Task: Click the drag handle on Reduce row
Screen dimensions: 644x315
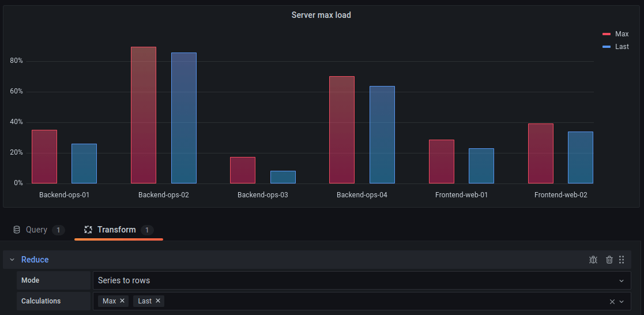Action: 622,260
